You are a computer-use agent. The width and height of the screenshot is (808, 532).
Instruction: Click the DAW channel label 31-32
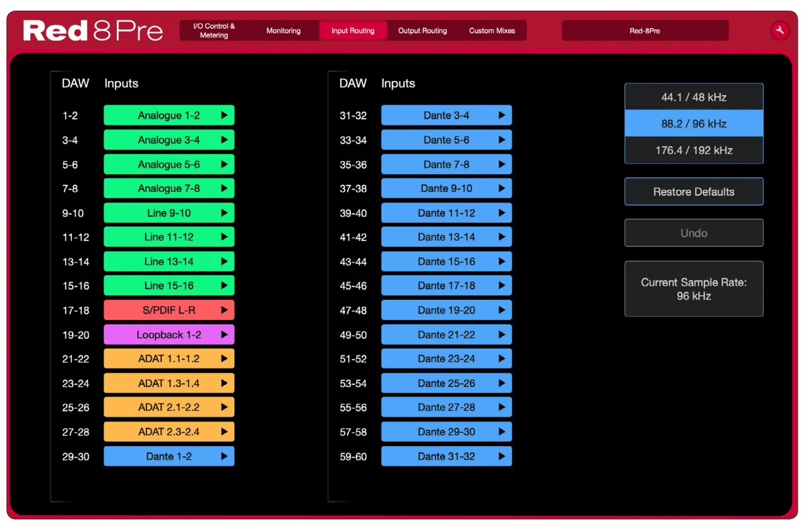(x=353, y=115)
